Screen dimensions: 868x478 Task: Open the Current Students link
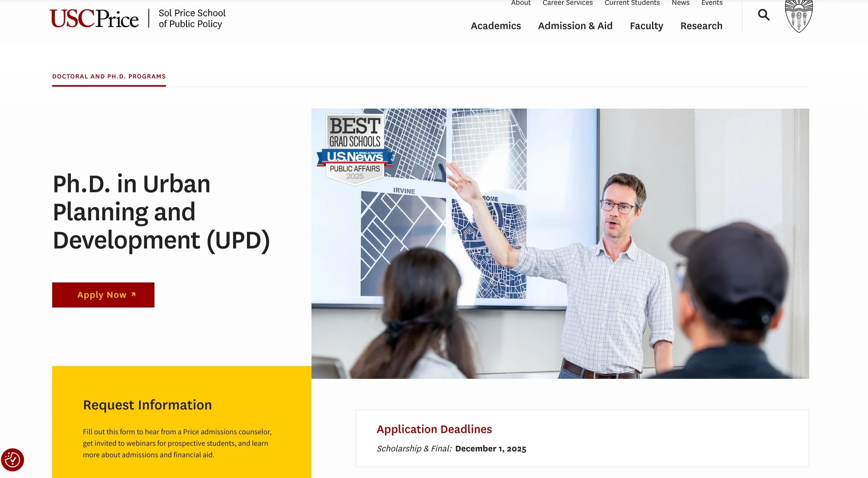[x=632, y=3]
